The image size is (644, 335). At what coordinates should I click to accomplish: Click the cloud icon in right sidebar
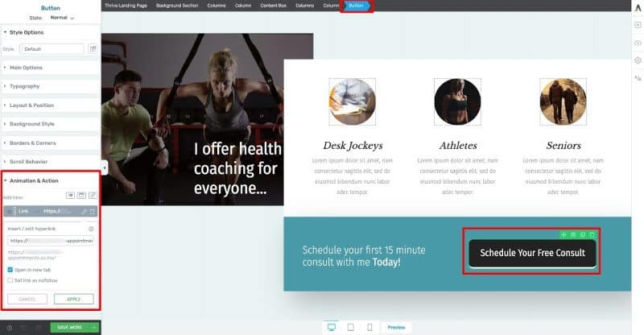point(638,43)
